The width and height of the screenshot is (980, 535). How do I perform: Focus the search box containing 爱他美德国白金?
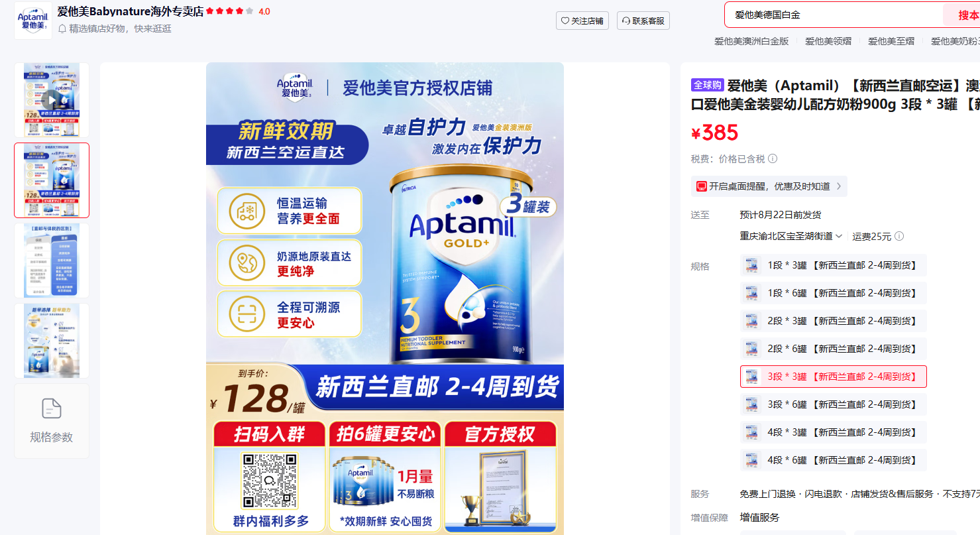point(834,15)
